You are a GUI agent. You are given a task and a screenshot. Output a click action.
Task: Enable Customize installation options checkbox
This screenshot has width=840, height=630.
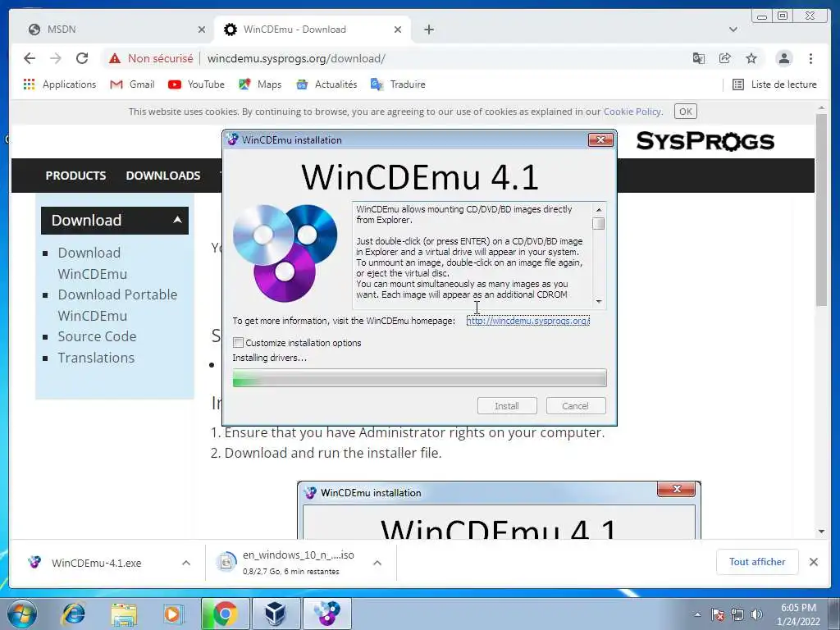pos(239,342)
